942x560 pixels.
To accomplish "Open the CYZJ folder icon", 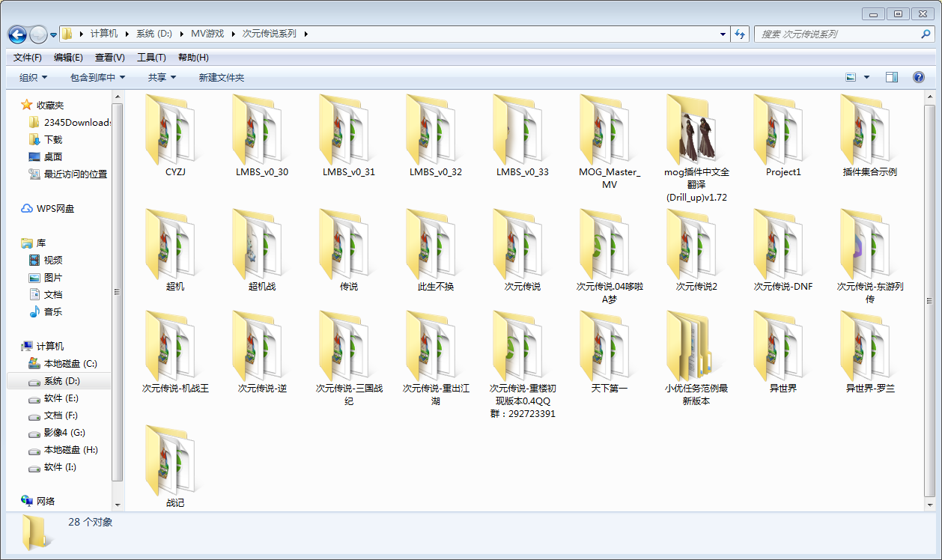I will [x=174, y=129].
